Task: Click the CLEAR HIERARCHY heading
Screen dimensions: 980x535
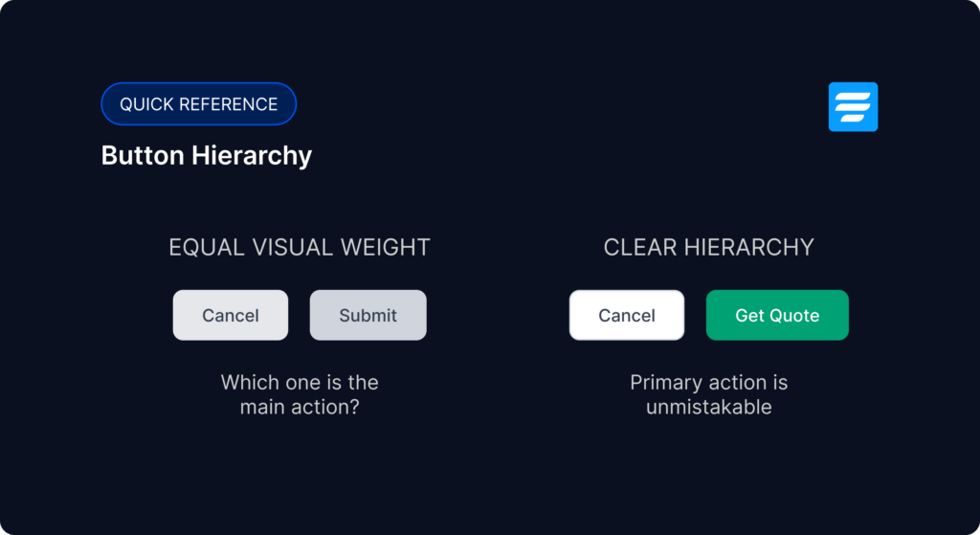Action: [x=709, y=248]
